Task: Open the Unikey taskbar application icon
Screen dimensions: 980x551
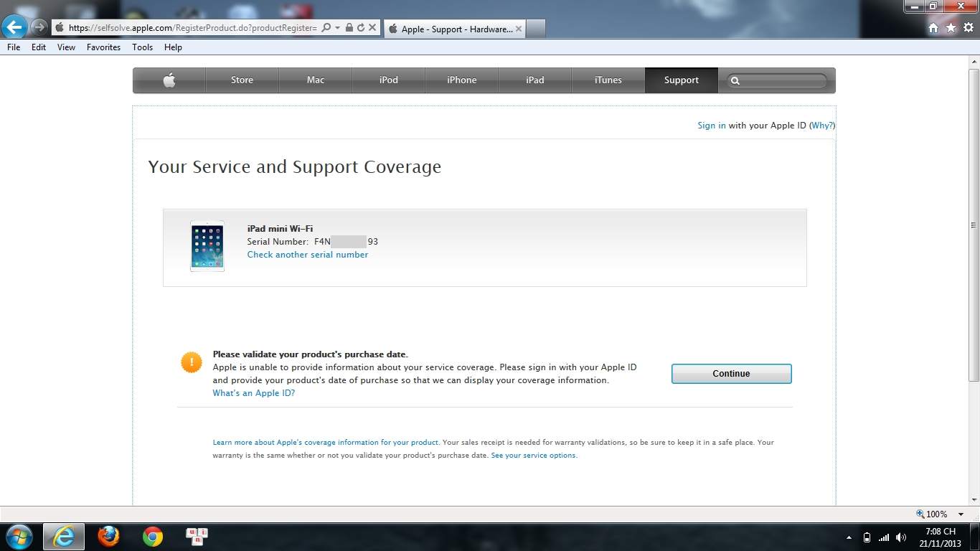Action: 197,537
